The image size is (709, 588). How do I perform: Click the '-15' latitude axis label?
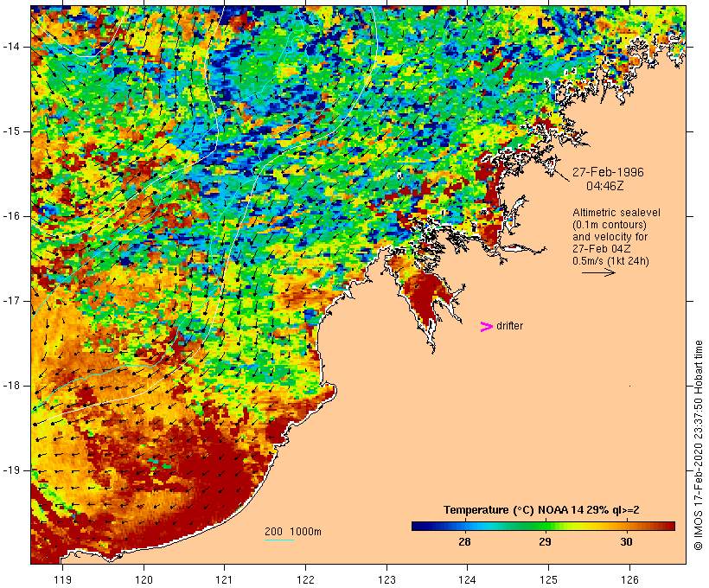[x=10, y=131]
